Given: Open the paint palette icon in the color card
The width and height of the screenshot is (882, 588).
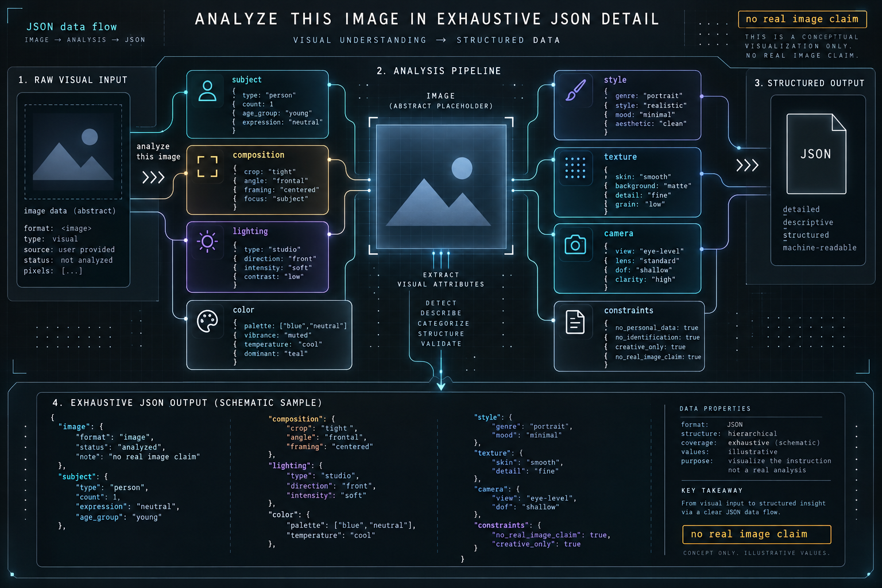Looking at the screenshot, I should coord(207,321).
